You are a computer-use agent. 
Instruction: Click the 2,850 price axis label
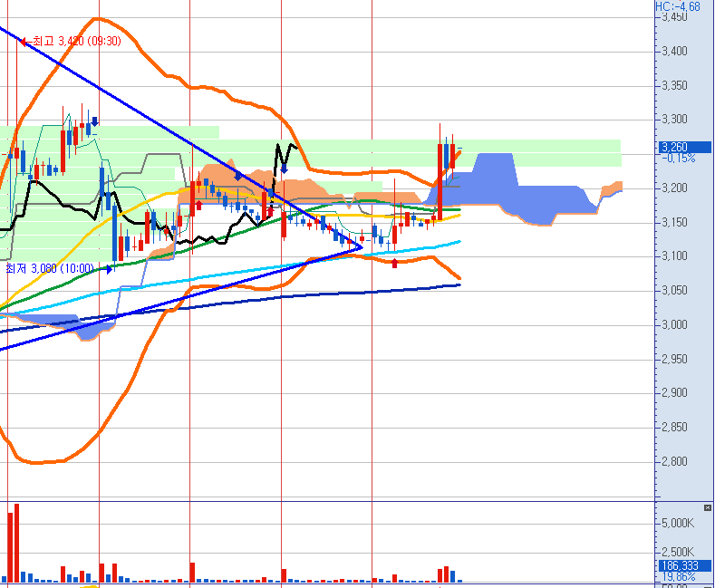(674, 427)
